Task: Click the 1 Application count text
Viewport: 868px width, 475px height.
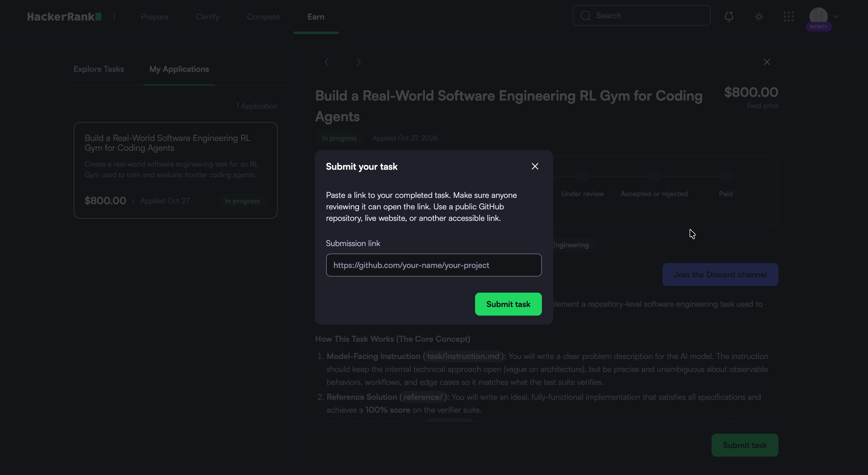Action: [x=257, y=106]
